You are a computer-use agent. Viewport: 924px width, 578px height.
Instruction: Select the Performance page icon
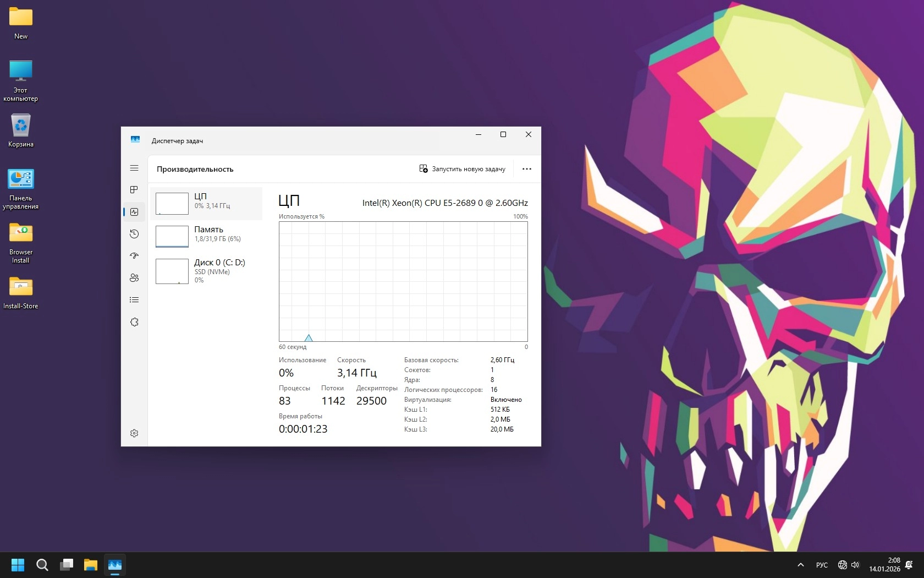pyautogui.click(x=134, y=212)
